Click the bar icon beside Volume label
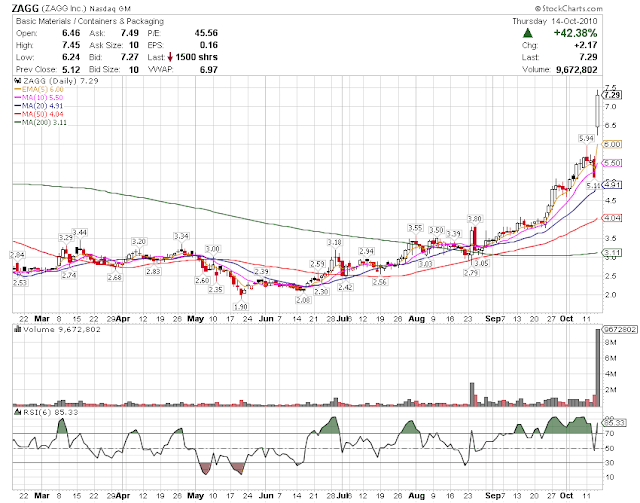This screenshot has height=503, width=640. click(18, 329)
